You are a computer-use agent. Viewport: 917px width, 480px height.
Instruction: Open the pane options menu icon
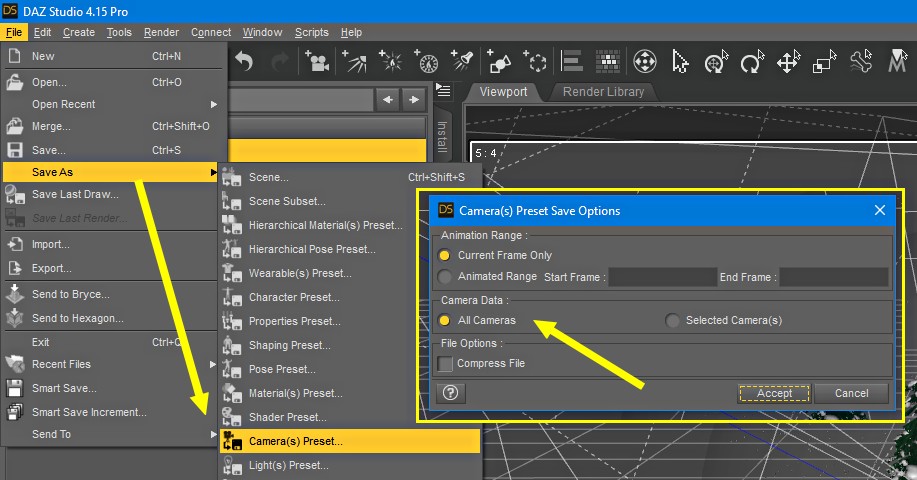point(443,91)
